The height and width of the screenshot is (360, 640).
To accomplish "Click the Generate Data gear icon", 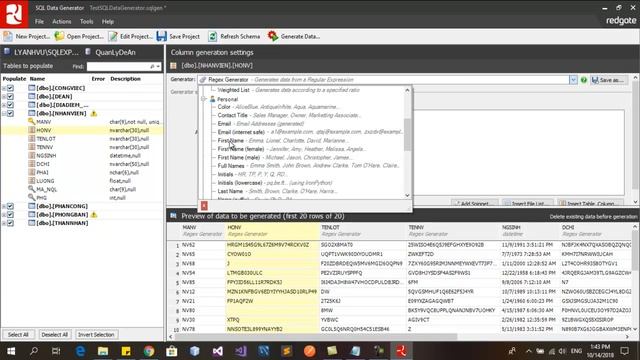I will 273,36.
